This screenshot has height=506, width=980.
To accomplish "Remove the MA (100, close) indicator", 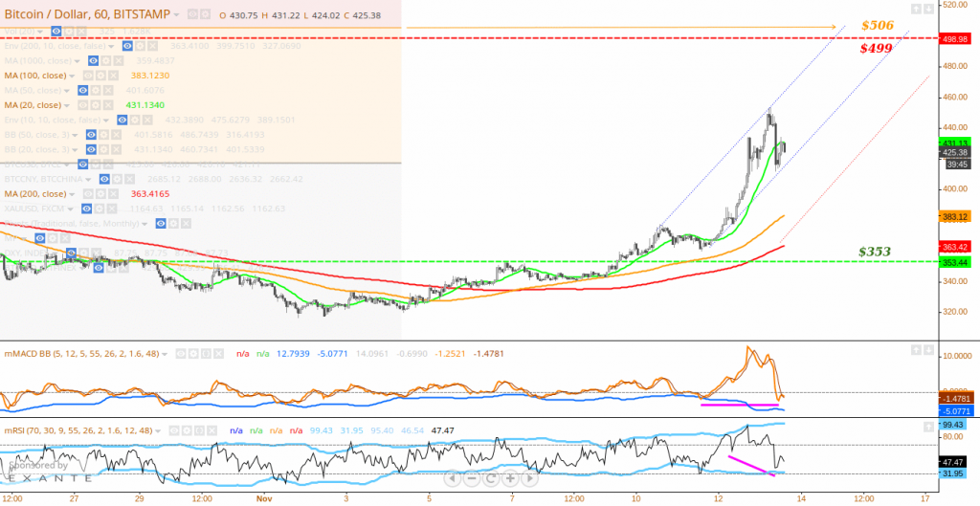I will point(113,76).
